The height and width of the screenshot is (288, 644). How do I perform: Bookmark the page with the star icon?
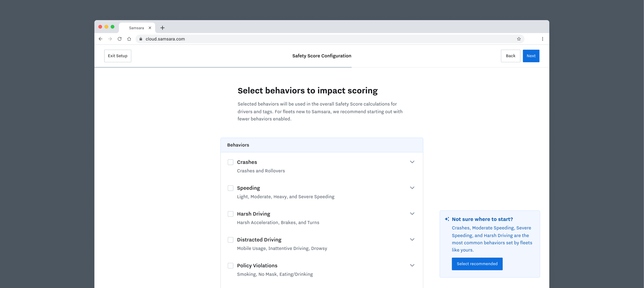[519, 39]
